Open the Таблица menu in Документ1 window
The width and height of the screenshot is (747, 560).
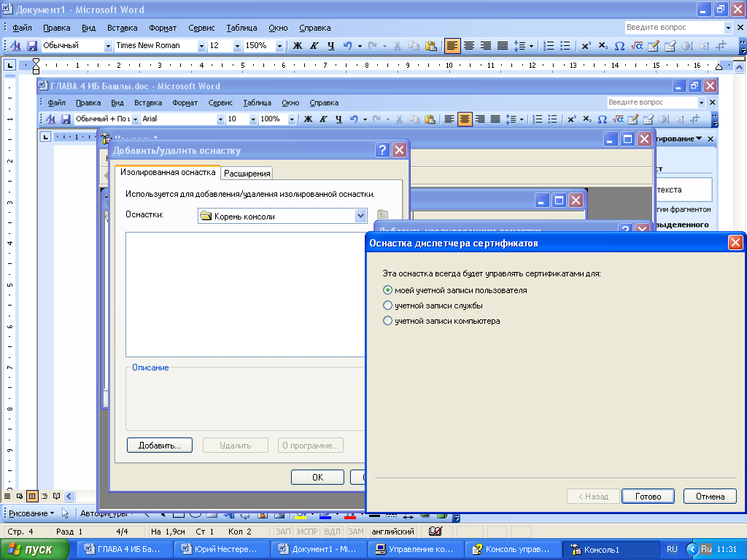point(241,28)
